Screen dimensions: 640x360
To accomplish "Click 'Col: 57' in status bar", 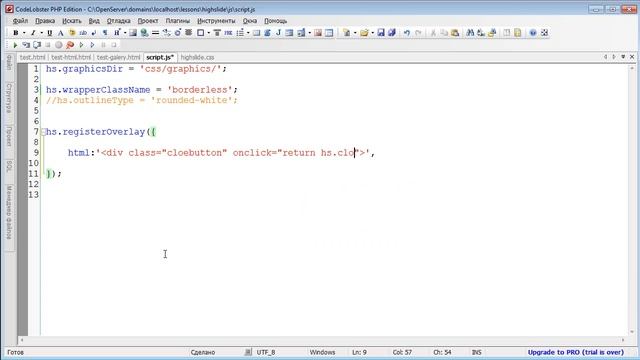I will click(402, 352).
